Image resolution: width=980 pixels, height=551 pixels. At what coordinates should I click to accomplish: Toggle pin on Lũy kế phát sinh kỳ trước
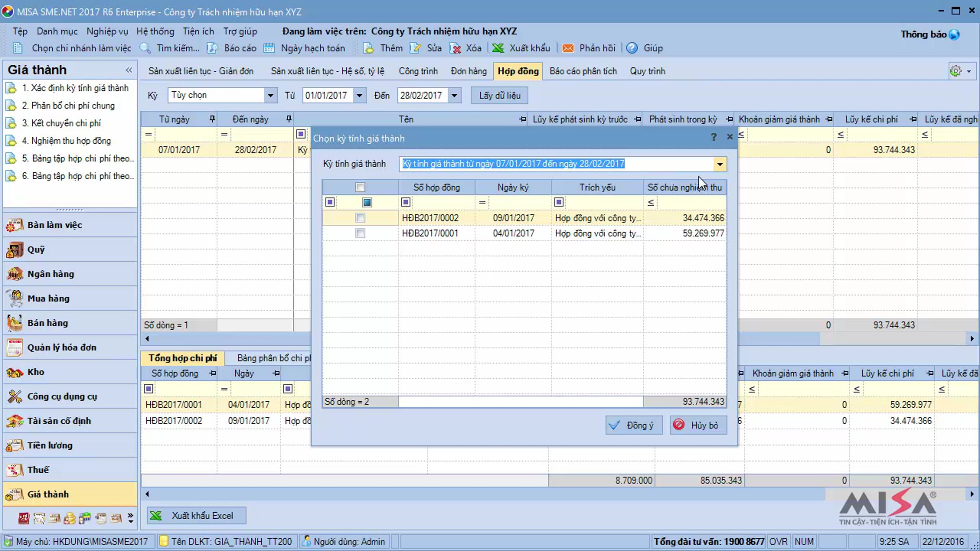click(x=637, y=119)
